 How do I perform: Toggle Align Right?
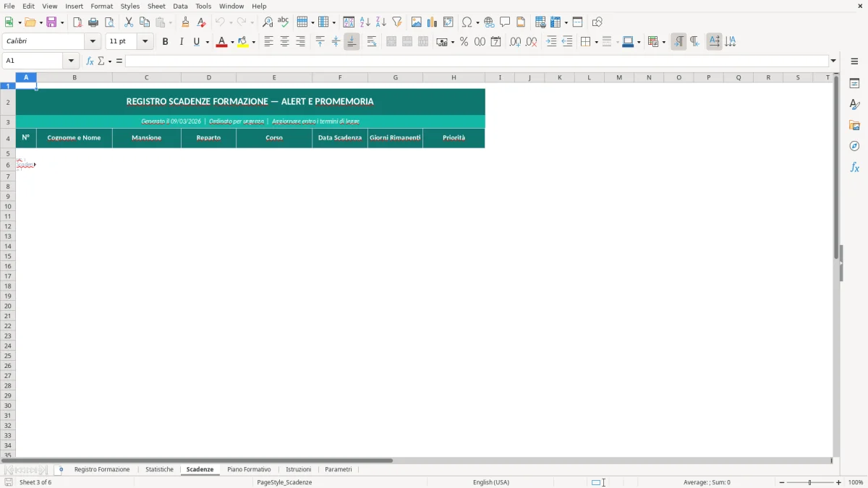(x=301, y=42)
